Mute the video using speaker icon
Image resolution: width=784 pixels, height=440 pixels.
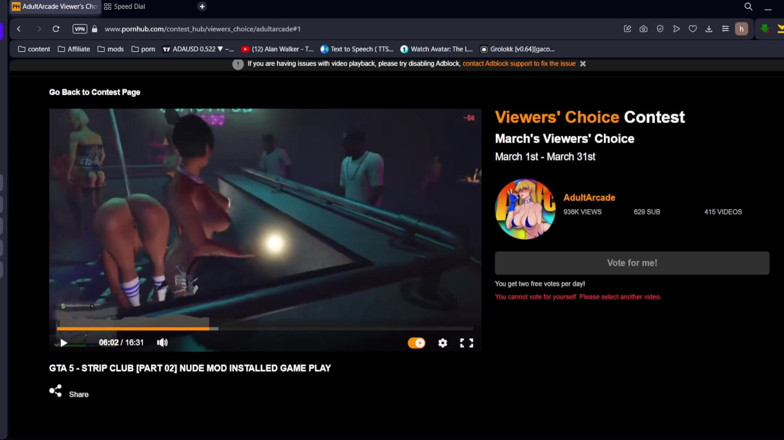162,342
